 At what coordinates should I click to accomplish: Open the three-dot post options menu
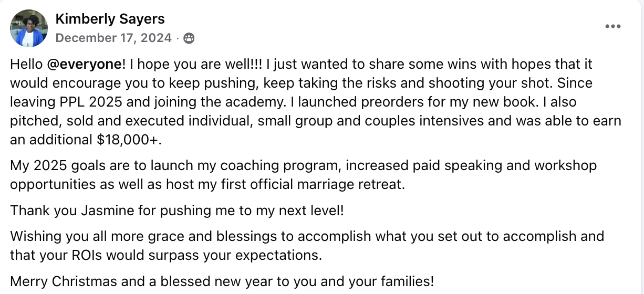click(x=612, y=26)
